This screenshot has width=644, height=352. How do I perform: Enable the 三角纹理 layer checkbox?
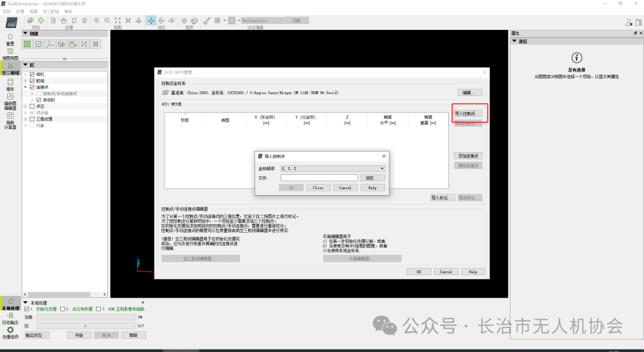(32, 119)
